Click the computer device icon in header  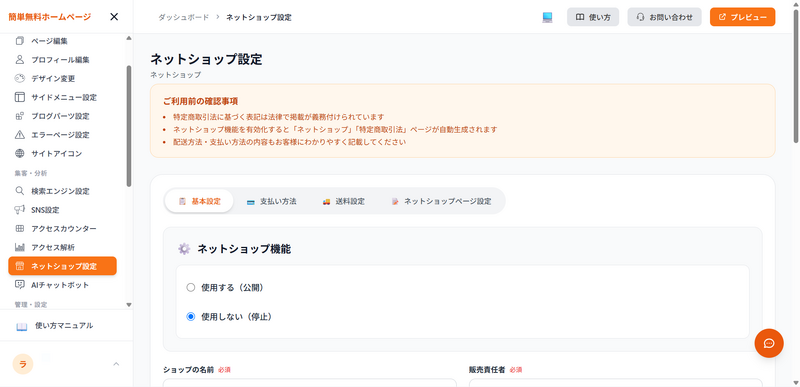click(x=547, y=17)
